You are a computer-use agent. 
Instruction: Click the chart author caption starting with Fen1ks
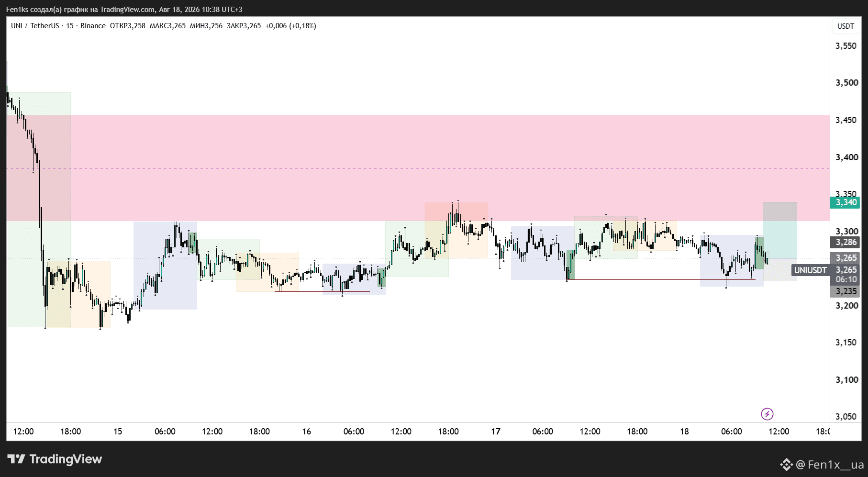[x=124, y=10]
